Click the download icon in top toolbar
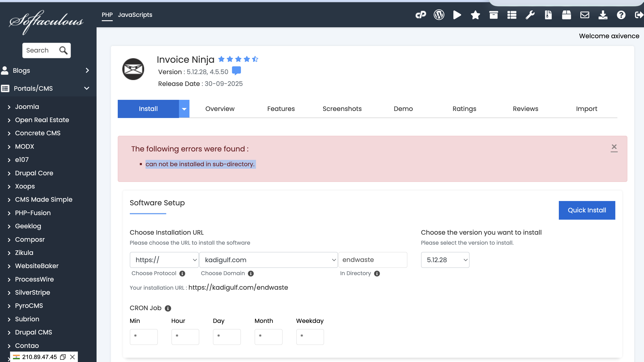Image resolution: width=644 pixels, height=362 pixels. coord(603,15)
